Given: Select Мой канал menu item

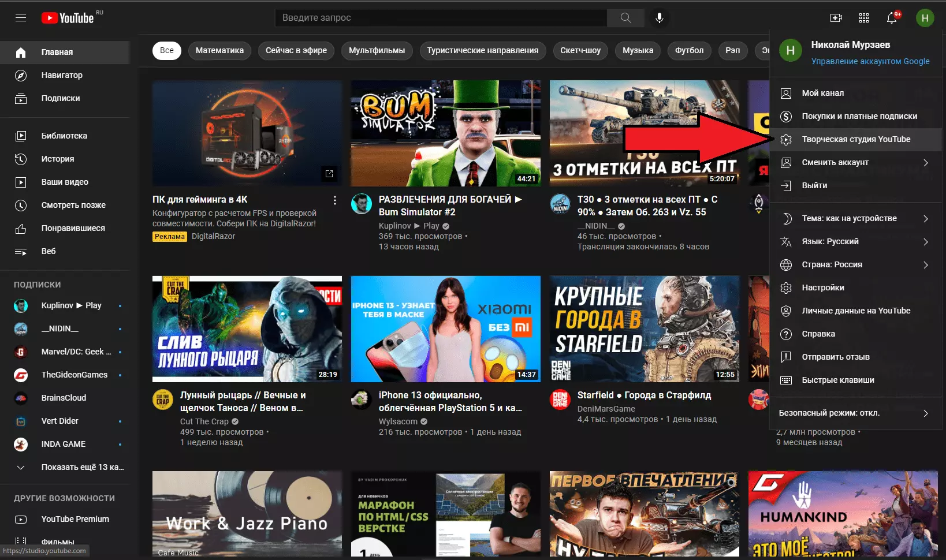Looking at the screenshot, I should click(856, 93).
